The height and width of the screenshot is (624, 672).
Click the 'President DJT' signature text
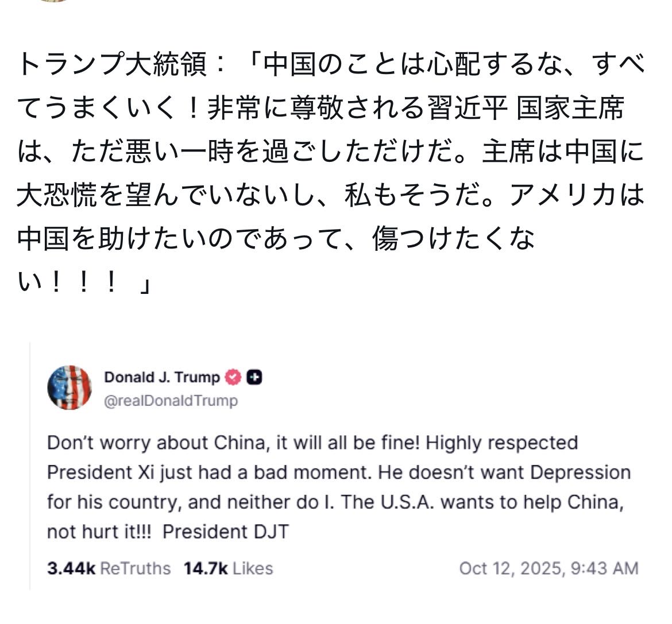pyautogui.click(x=226, y=532)
